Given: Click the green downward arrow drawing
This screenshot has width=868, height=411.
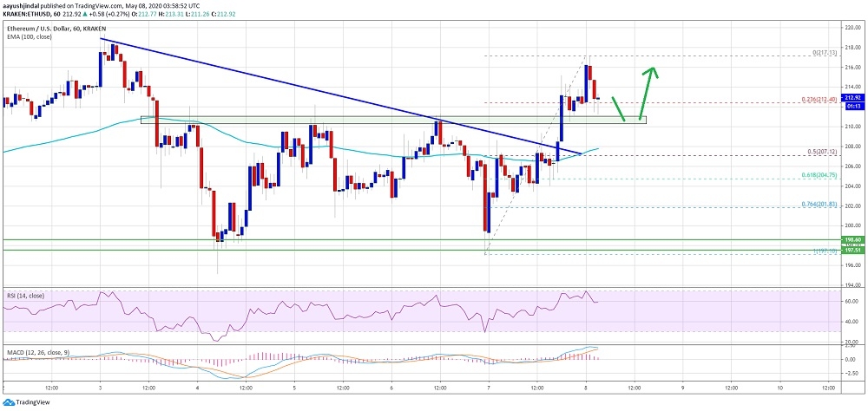Looking at the screenshot, I should pyautogui.click(x=620, y=108).
